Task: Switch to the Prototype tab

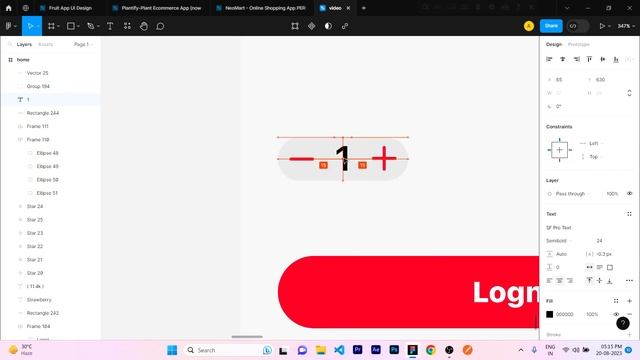Action: (x=578, y=44)
